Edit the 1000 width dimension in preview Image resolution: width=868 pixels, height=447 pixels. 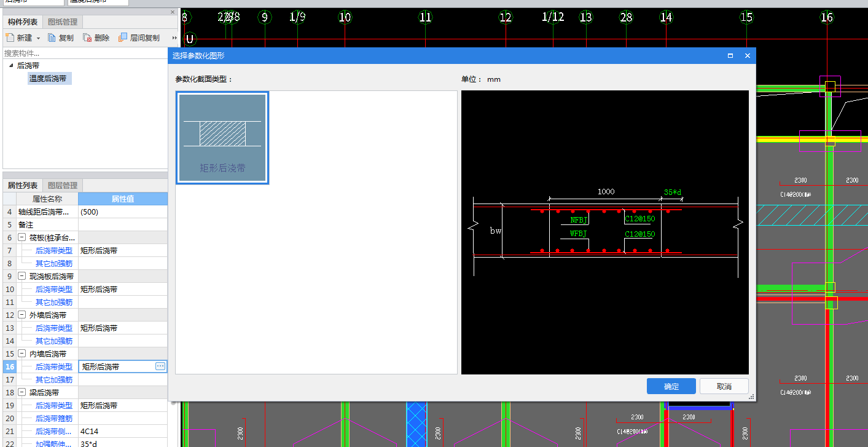(x=606, y=192)
